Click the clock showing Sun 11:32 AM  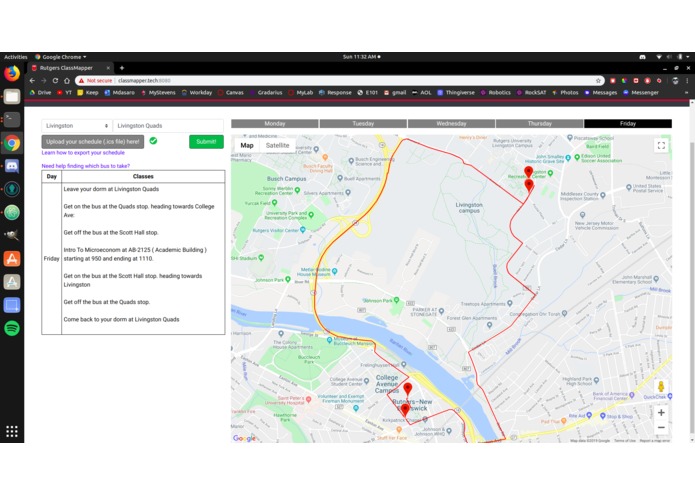coord(361,57)
